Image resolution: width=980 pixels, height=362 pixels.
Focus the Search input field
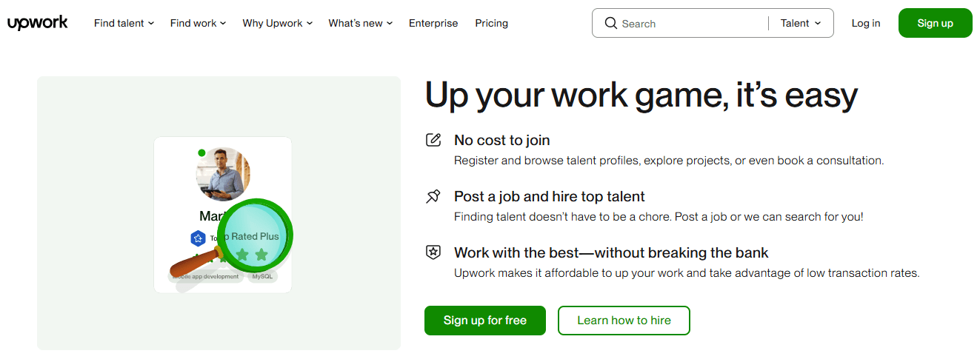click(x=689, y=24)
